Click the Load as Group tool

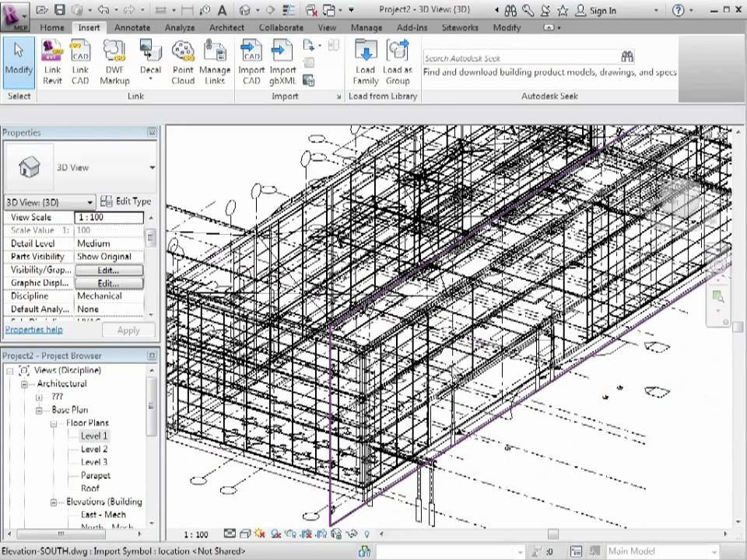398,62
